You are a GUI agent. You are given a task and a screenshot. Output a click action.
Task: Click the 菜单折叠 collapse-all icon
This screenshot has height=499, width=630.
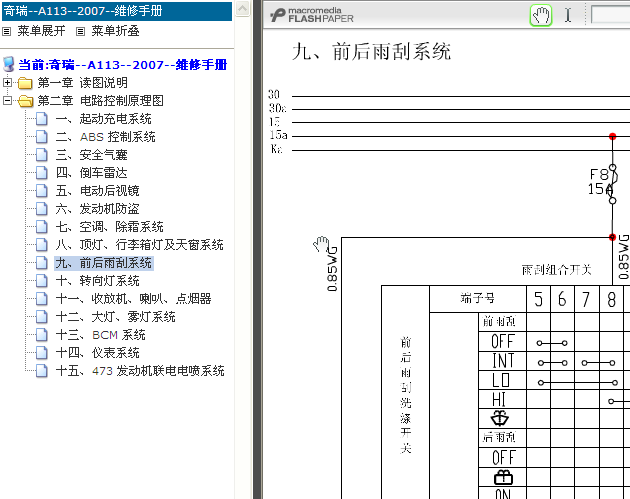point(80,31)
